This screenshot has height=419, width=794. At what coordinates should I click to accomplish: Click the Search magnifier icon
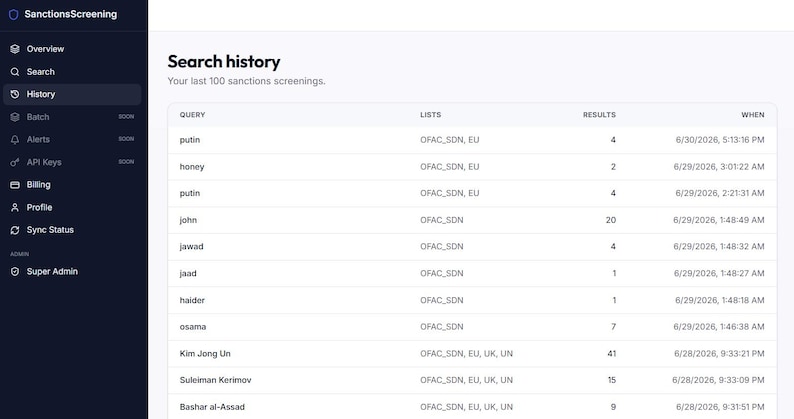(x=15, y=72)
